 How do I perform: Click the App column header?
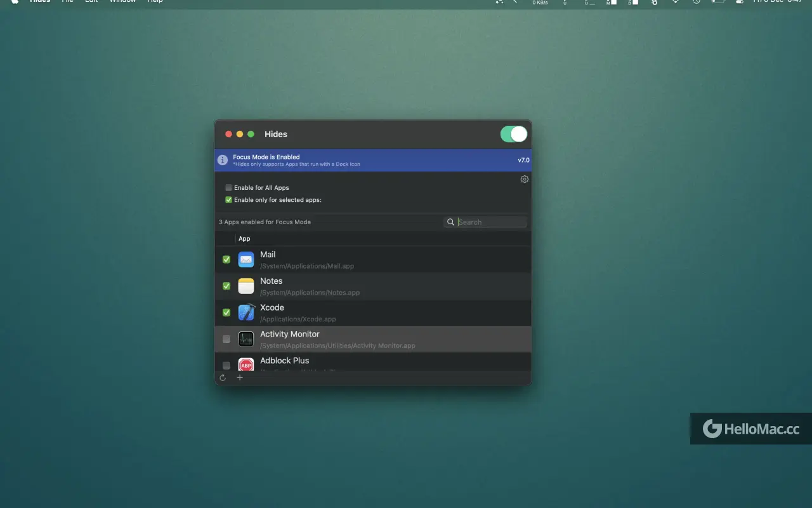(x=244, y=239)
